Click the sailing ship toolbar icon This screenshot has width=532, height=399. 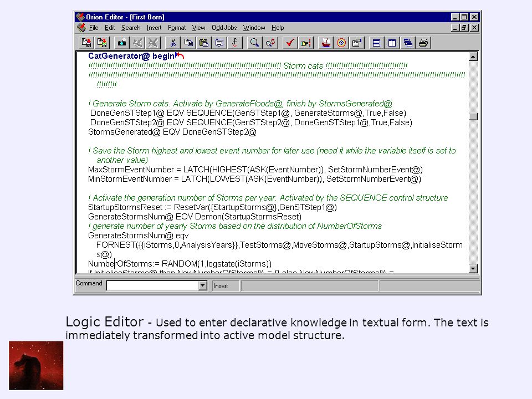[326, 43]
